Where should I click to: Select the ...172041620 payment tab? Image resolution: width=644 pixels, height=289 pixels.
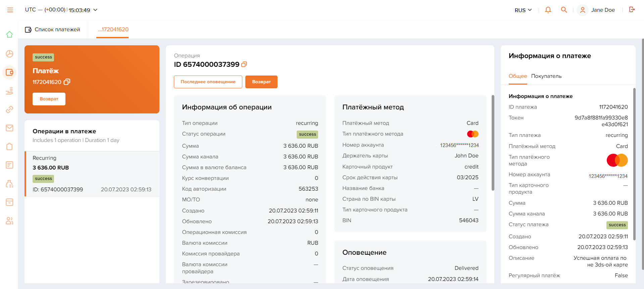coord(113,30)
